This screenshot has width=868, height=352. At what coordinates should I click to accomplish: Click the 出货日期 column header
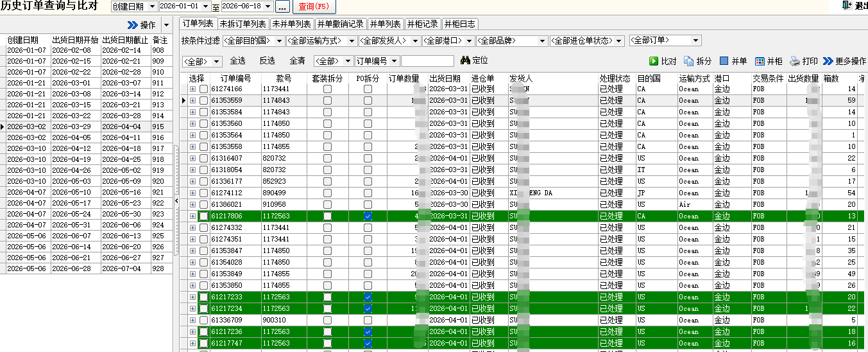[x=448, y=78]
